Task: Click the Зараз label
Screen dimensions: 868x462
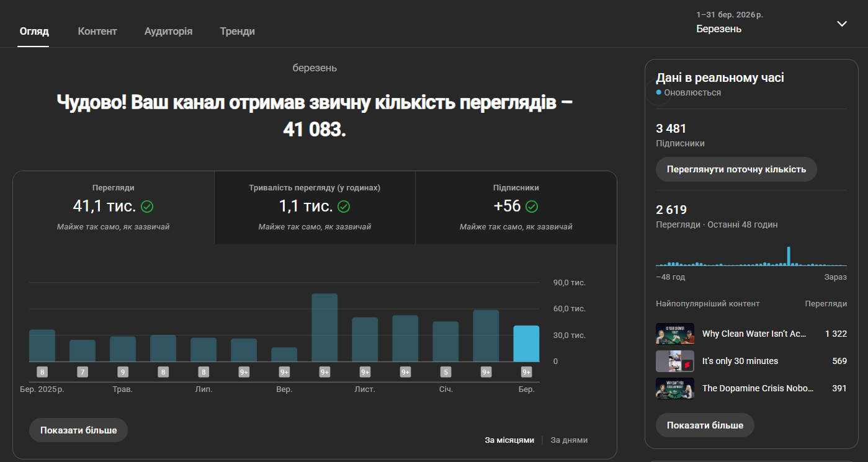Action: click(x=836, y=277)
